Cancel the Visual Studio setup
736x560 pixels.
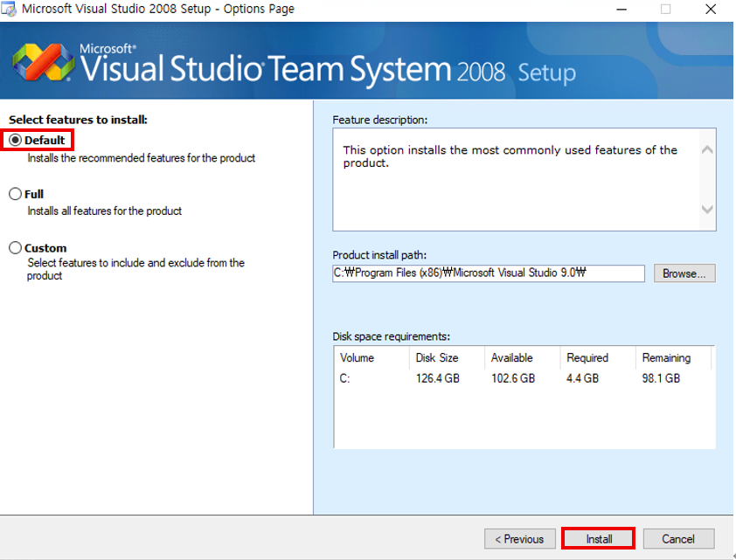(678, 539)
